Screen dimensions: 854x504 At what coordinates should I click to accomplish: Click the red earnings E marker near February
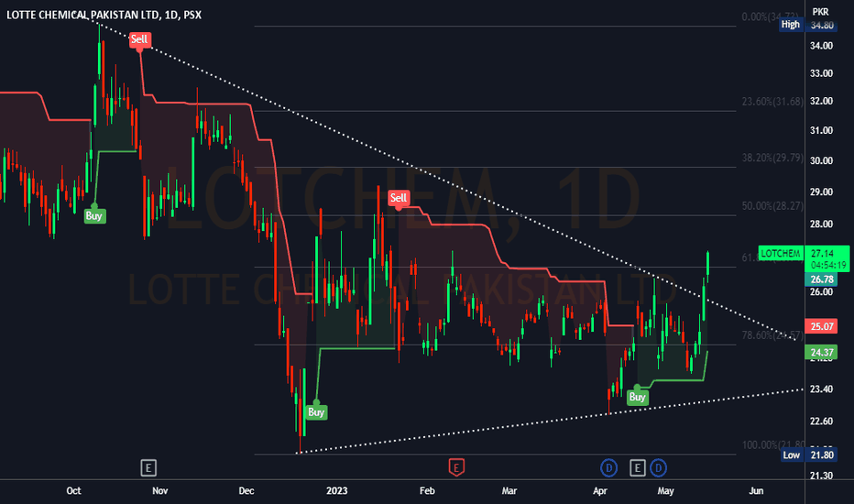coord(456,467)
